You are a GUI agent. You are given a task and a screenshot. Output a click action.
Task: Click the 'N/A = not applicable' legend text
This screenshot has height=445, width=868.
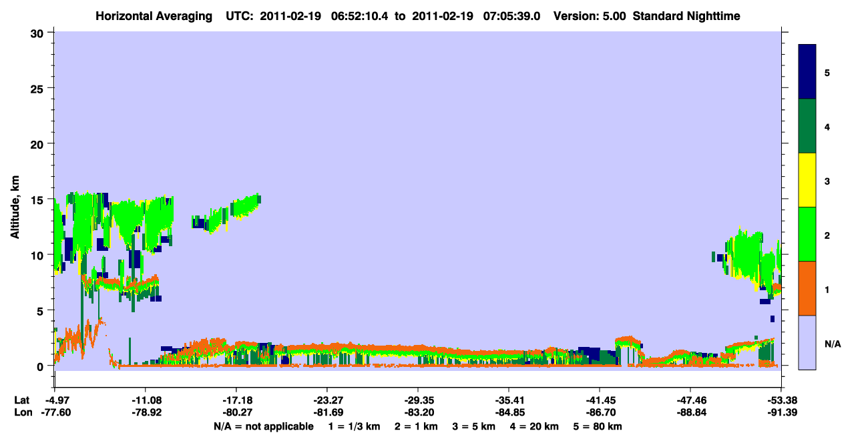click(x=264, y=426)
